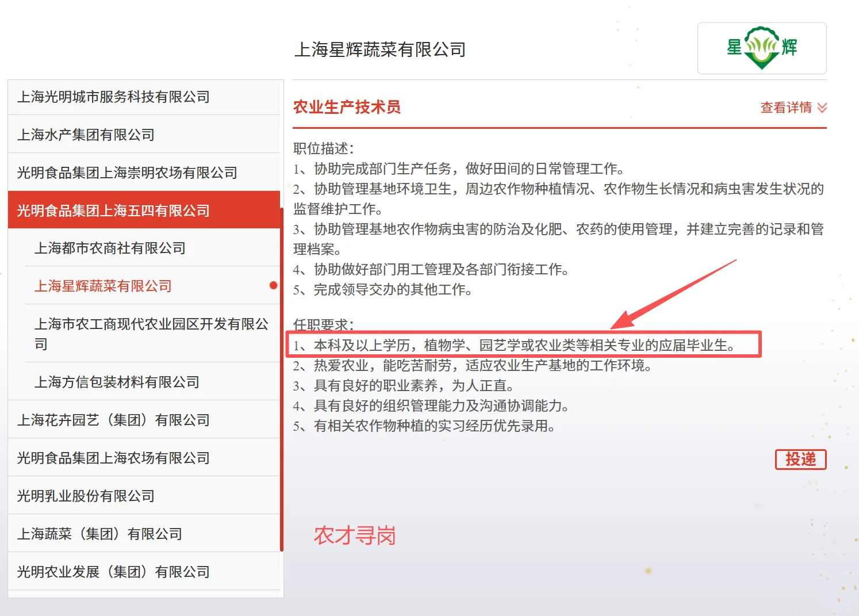The width and height of the screenshot is (859, 616).
Task: Select 上海光明城市服务科技有限公司 in the company list
Action: coord(144,97)
